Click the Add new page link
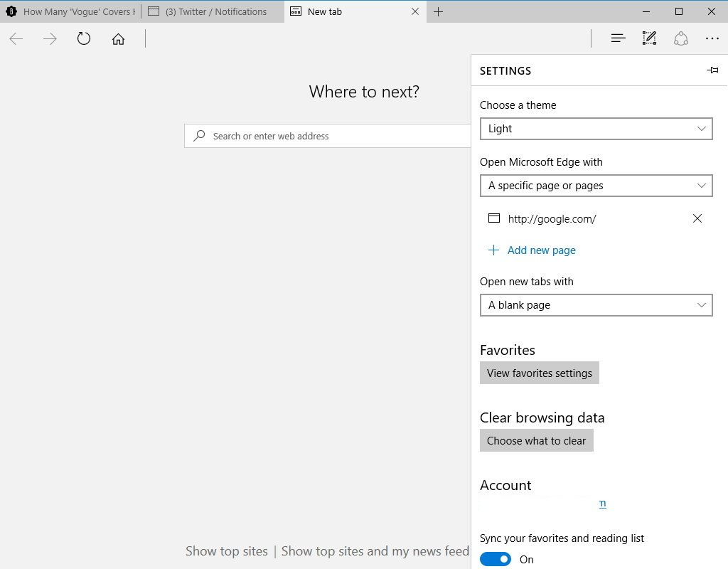This screenshot has width=728, height=569. point(541,250)
